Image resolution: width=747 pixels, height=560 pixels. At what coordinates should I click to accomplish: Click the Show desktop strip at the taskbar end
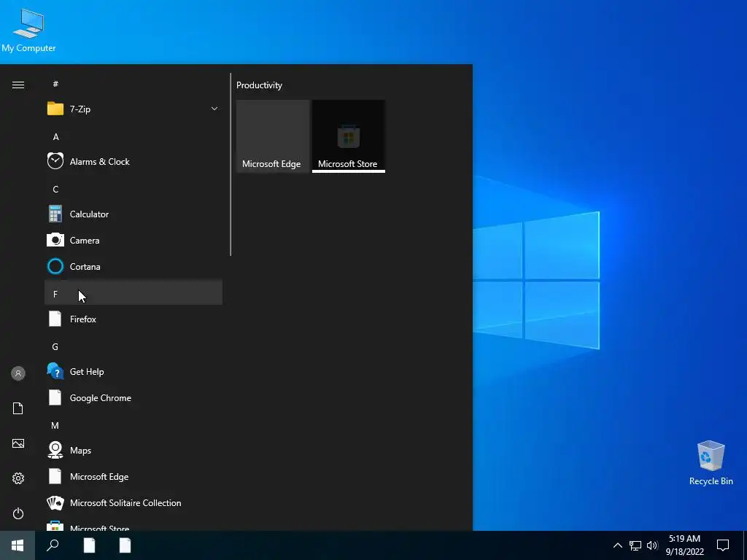click(x=745, y=545)
